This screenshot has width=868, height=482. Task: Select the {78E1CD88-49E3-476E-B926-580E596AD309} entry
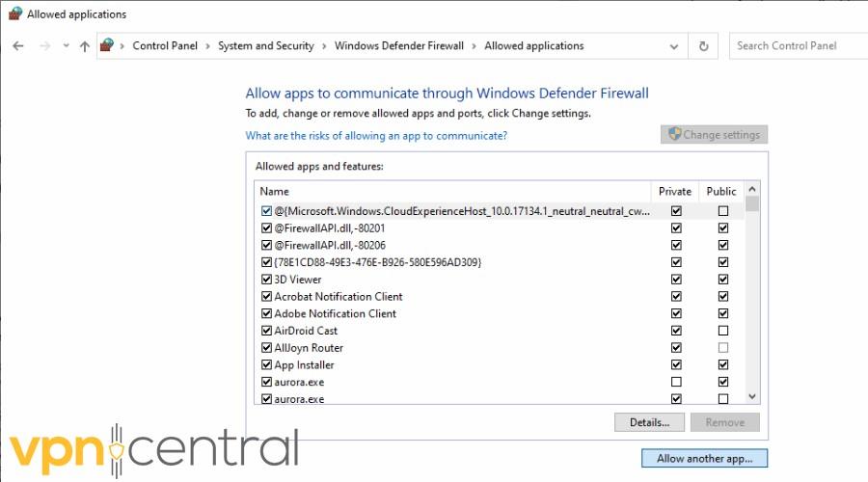(x=378, y=262)
